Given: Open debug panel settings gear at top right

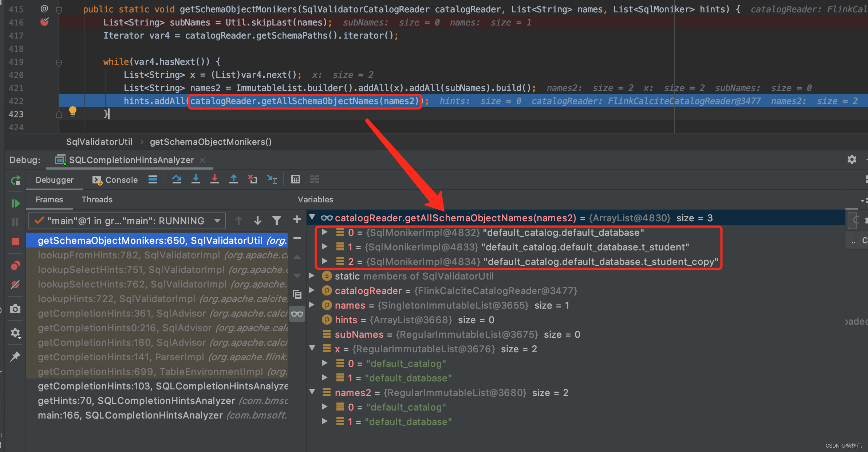Looking at the screenshot, I should 852,159.
